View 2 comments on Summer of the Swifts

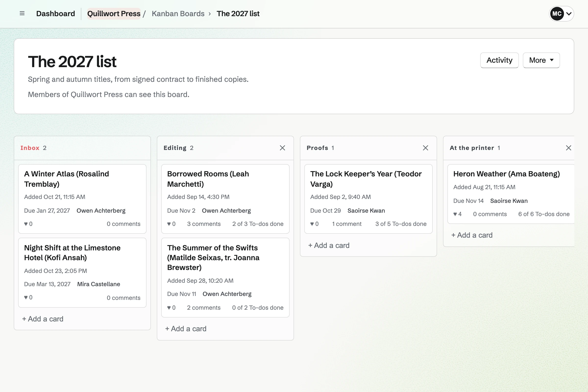point(204,307)
